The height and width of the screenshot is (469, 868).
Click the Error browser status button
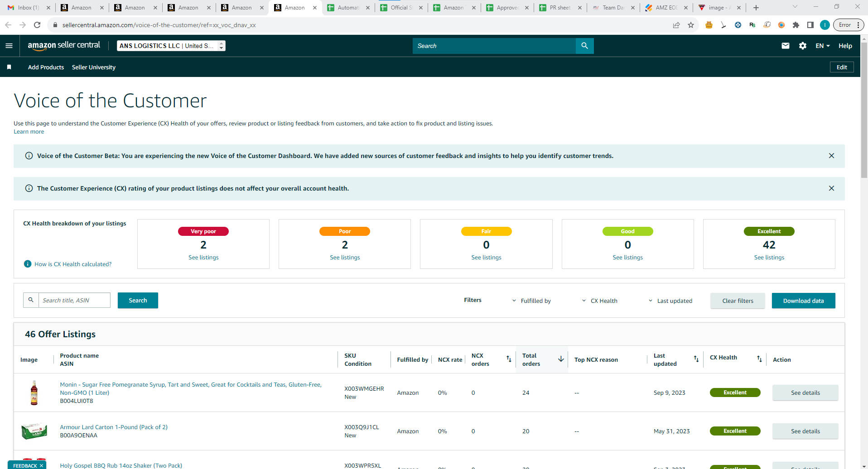[848, 25]
